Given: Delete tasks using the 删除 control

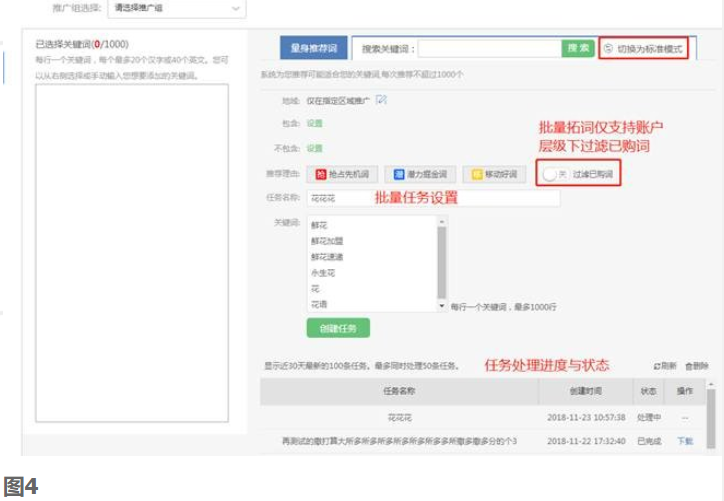Looking at the screenshot, I should (696, 366).
